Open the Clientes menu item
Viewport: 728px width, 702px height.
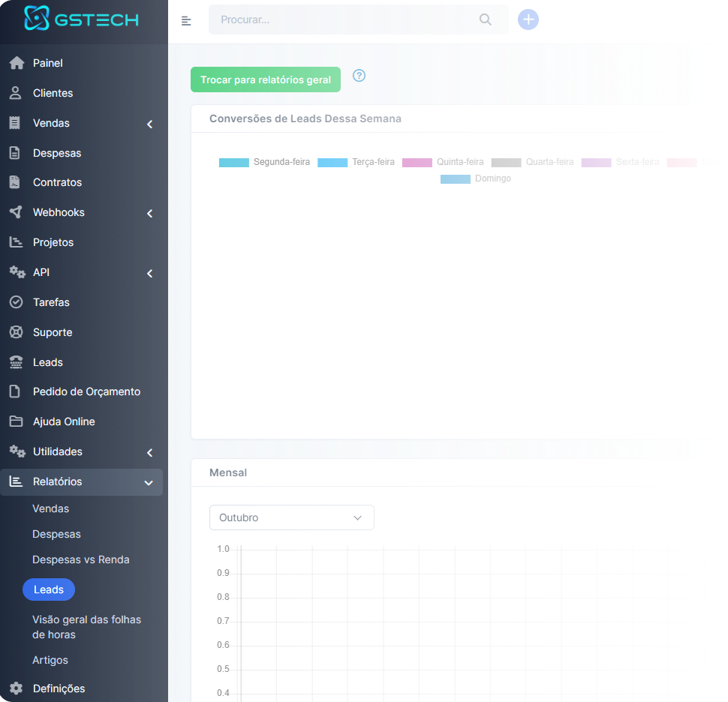point(53,93)
